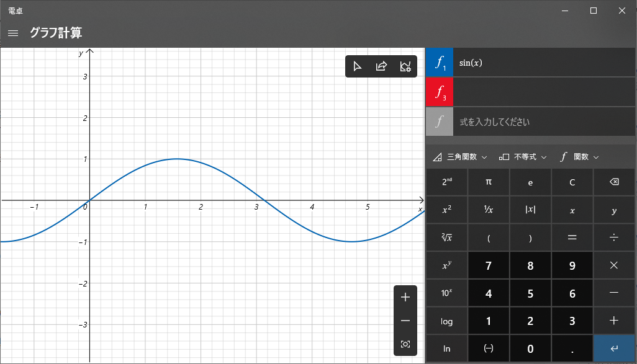Click number 0 key
637x364 pixels.
tap(530, 348)
